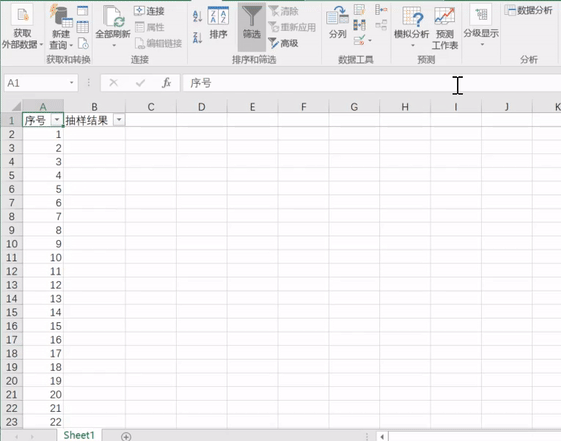Screen dimensions: 561x441
Task: Click 清除 to clear the filter
Action: (284, 11)
